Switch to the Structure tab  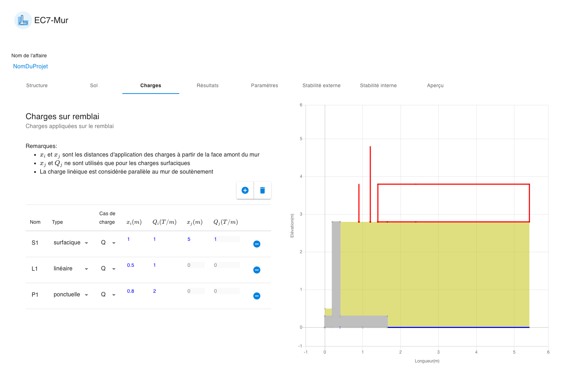click(x=37, y=85)
